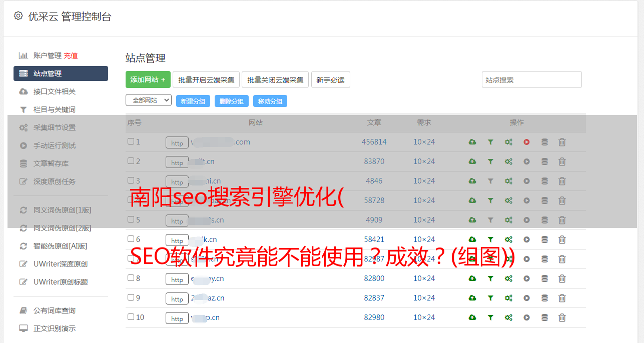The height and width of the screenshot is (343, 644).
Task: Go to 接口文件相关 in the sidebar
Action: pyautogui.click(x=55, y=91)
